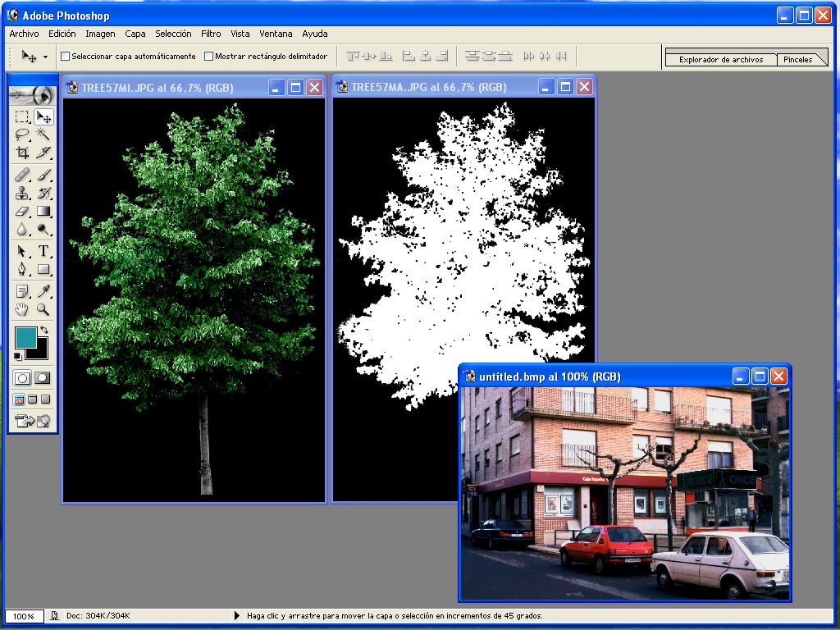This screenshot has height=630, width=840.
Task: Select the History Brush tool
Action: click(43, 193)
